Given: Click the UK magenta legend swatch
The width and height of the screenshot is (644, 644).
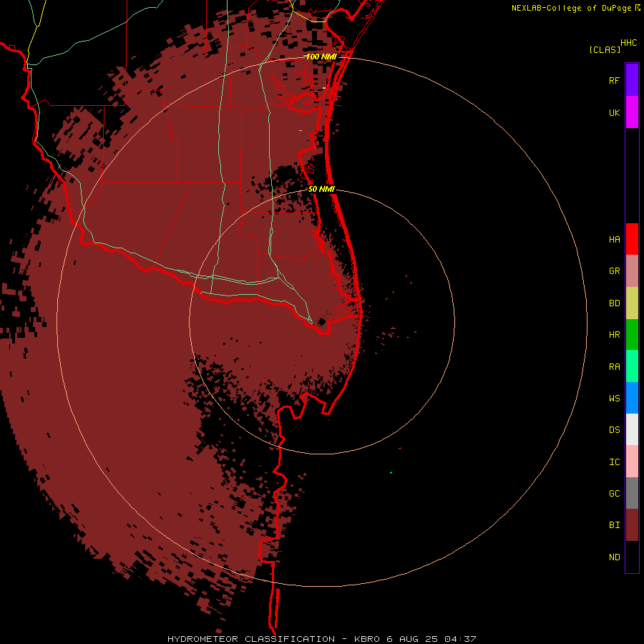Looking at the screenshot, I should [632, 112].
